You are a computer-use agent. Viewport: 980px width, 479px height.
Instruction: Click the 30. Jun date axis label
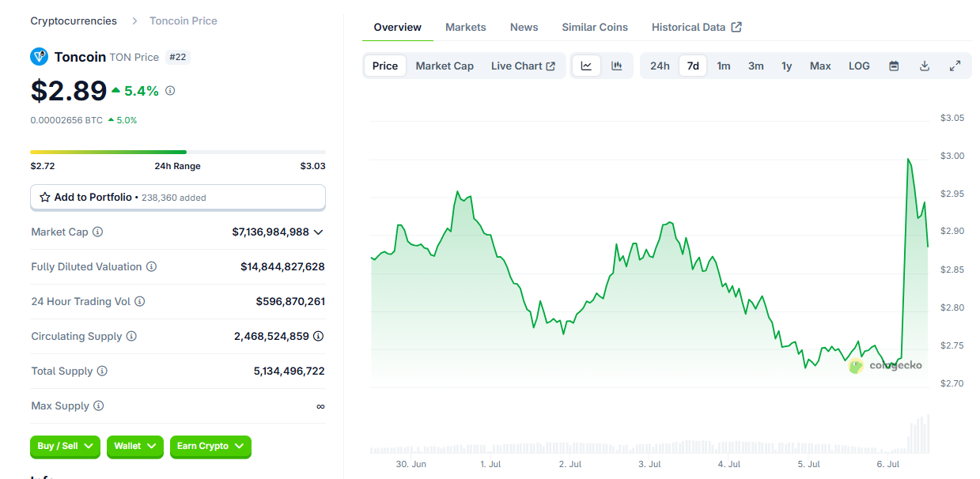411,464
